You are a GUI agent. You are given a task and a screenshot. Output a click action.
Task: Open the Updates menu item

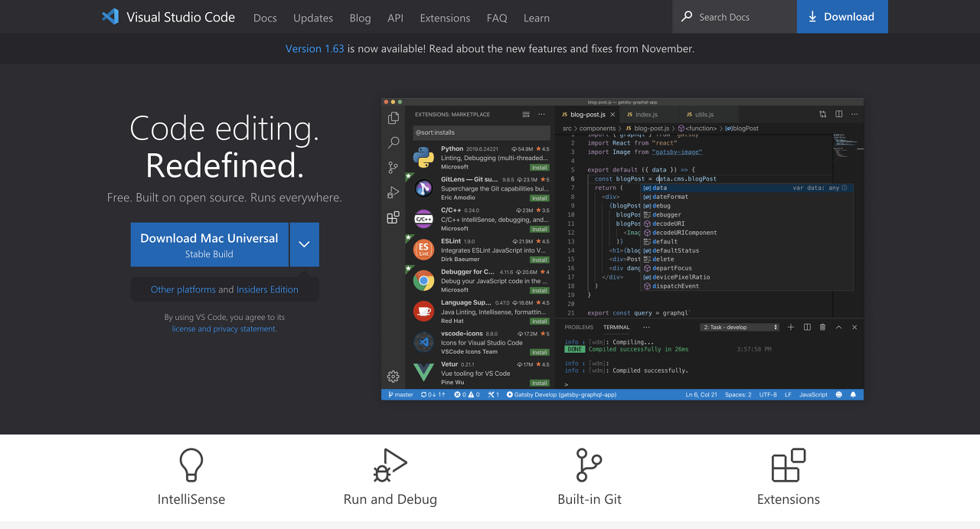pos(313,18)
